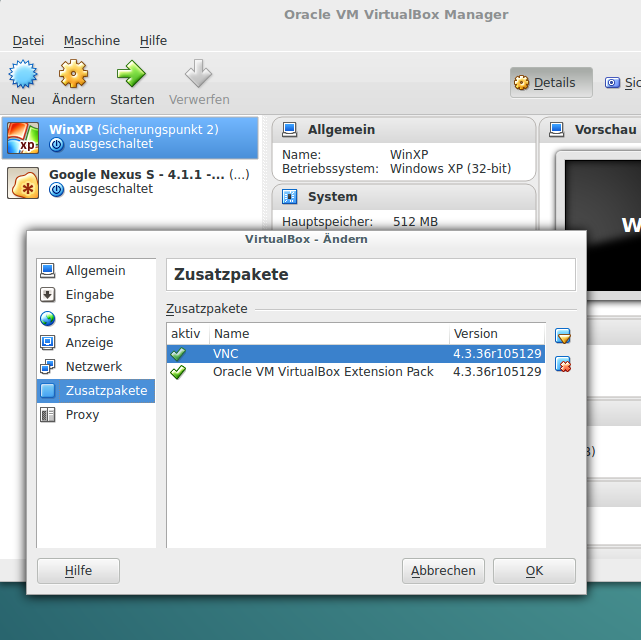Screen dimensions: 641x640
Task: Click the WinXP Windows XP logo icon
Action: click(23, 138)
